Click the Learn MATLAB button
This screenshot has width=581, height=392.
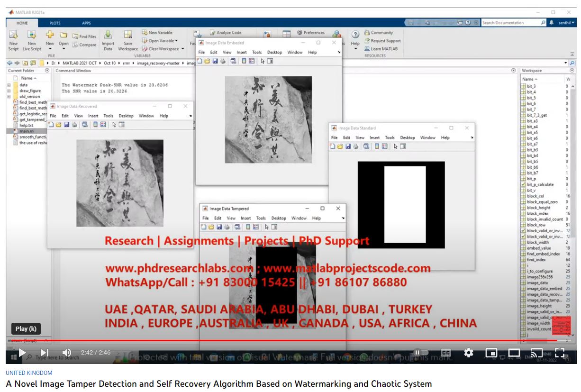tap(381, 49)
